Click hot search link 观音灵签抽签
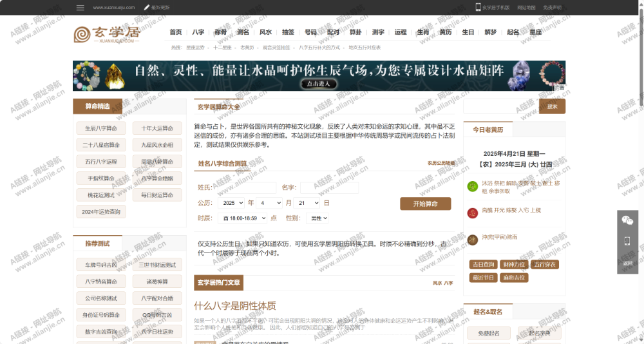The width and height of the screenshot is (644, 344). [x=276, y=48]
